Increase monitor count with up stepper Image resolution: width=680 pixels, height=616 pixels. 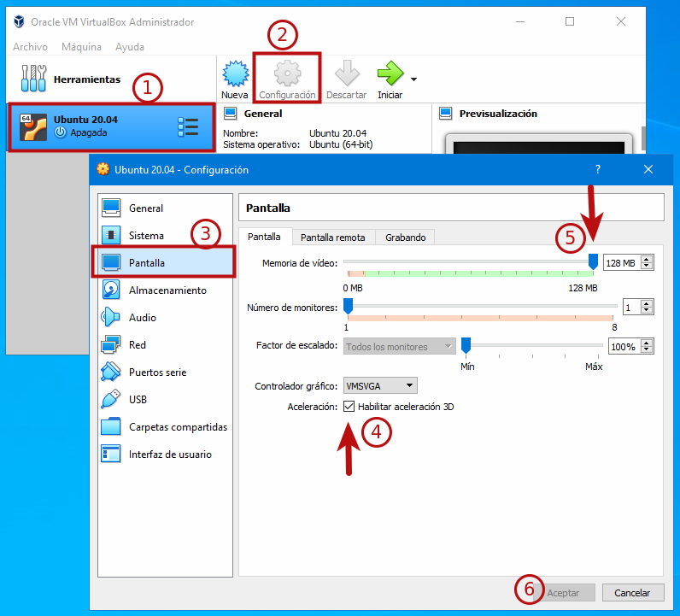coord(647,303)
